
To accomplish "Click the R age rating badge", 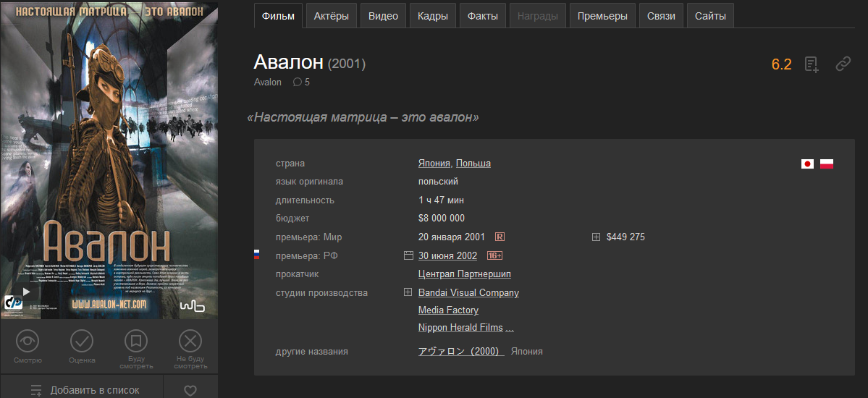I will [x=500, y=237].
